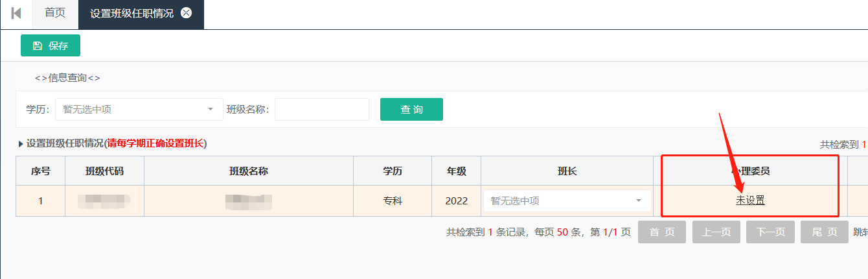Jump to last page with 尾 页
The width and height of the screenshot is (868, 279).
824,232
